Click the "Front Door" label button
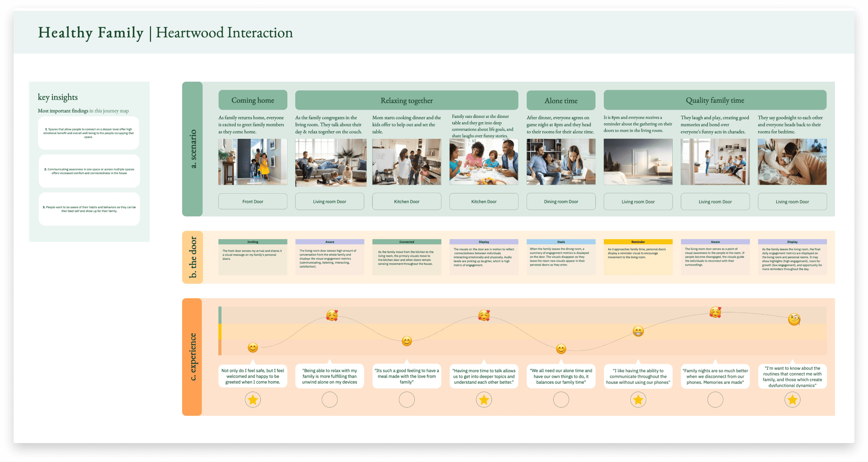The height and width of the screenshot is (462, 868). [253, 202]
